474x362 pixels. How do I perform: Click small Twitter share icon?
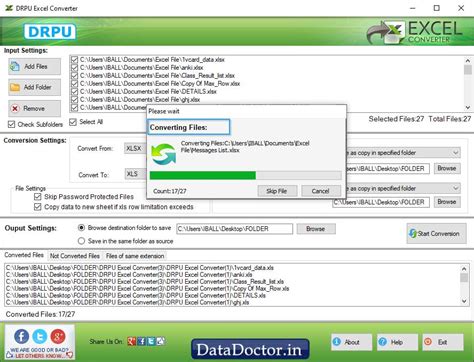tap(151, 341)
